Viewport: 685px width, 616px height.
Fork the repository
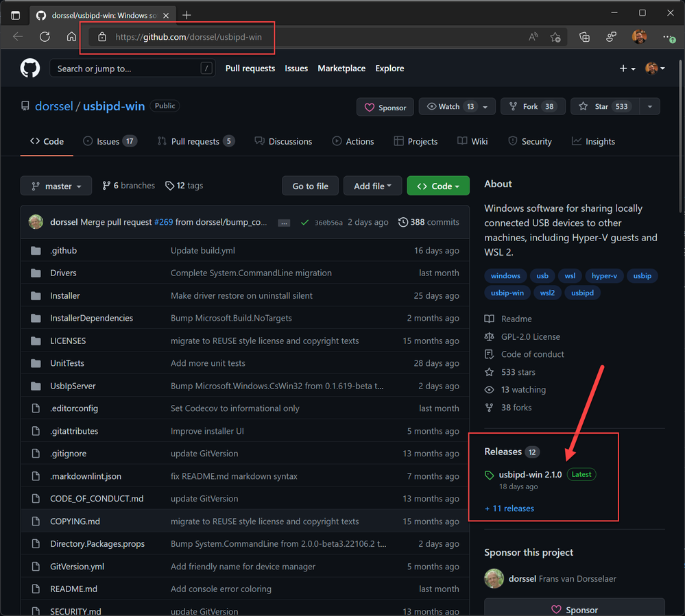533,106
